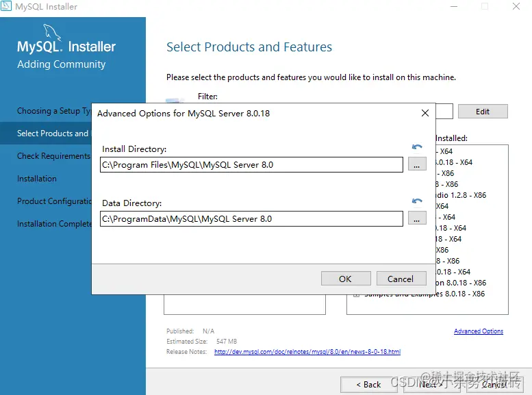Click the 547 MB estimated size value
The height and width of the screenshot is (395, 532).
[x=227, y=342]
